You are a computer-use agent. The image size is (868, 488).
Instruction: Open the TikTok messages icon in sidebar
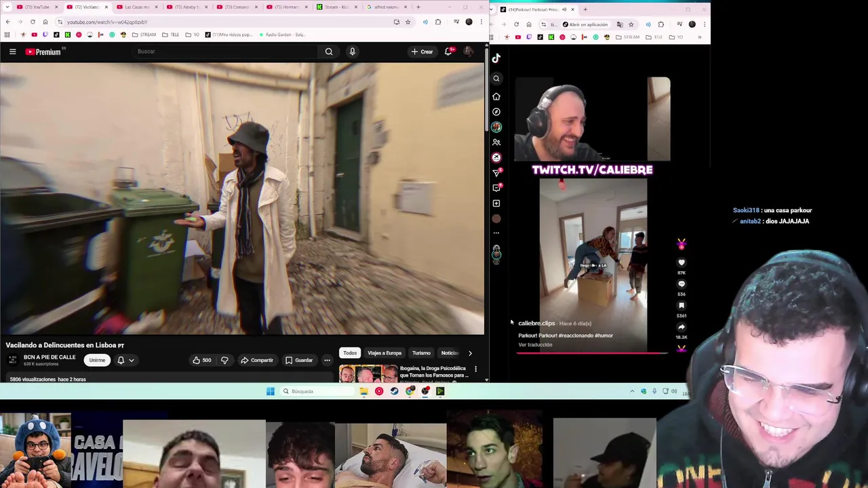[x=496, y=173]
